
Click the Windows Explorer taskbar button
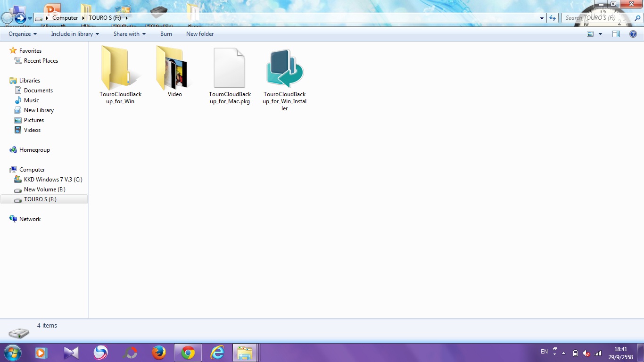point(245,353)
